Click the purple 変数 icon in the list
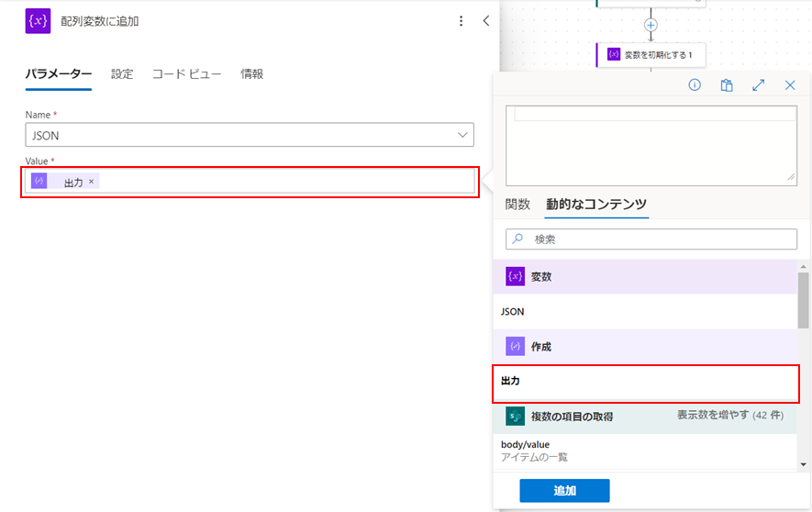Image resolution: width=812 pixels, height=512 pixels. pyautogui.click(x=516, y=276)
